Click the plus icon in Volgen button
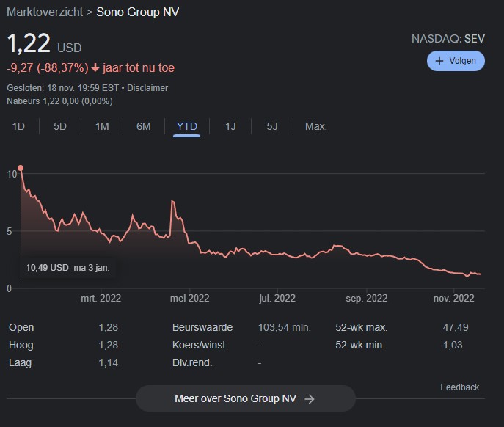The image size is (504, 427). [439, 61]
